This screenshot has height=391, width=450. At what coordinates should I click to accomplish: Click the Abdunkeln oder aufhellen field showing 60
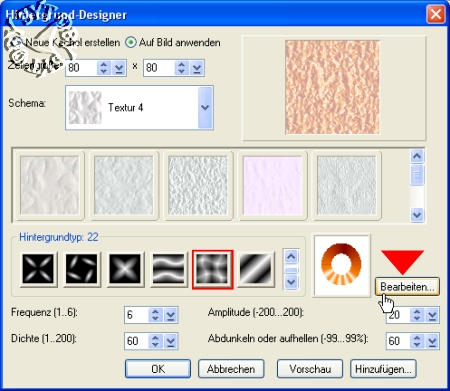[398, 341]
